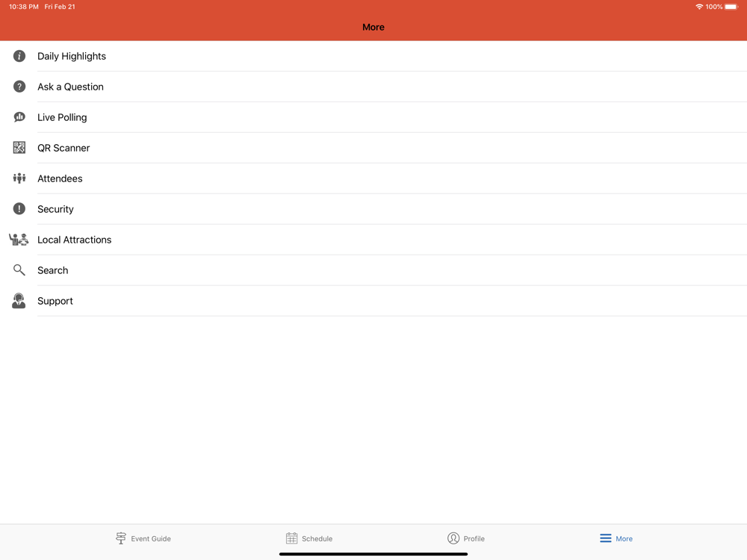Tap the Live Polling chart bubble icon

coord(19,117)
